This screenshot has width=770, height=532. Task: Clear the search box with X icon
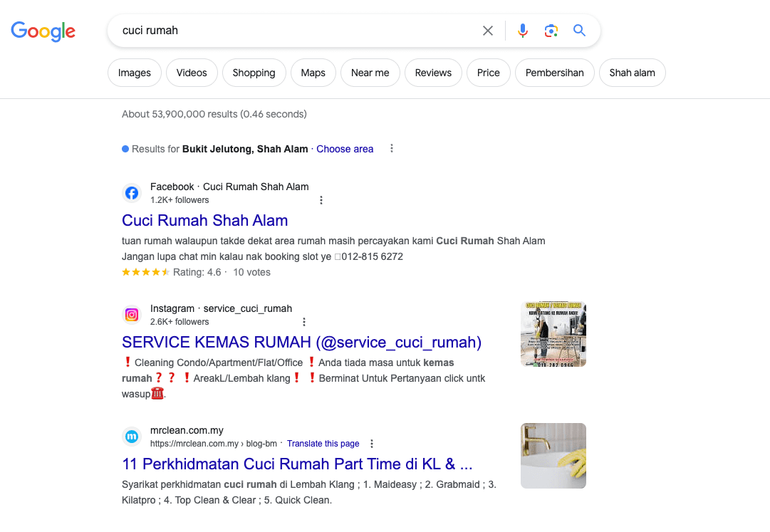(x=488, y=31)
